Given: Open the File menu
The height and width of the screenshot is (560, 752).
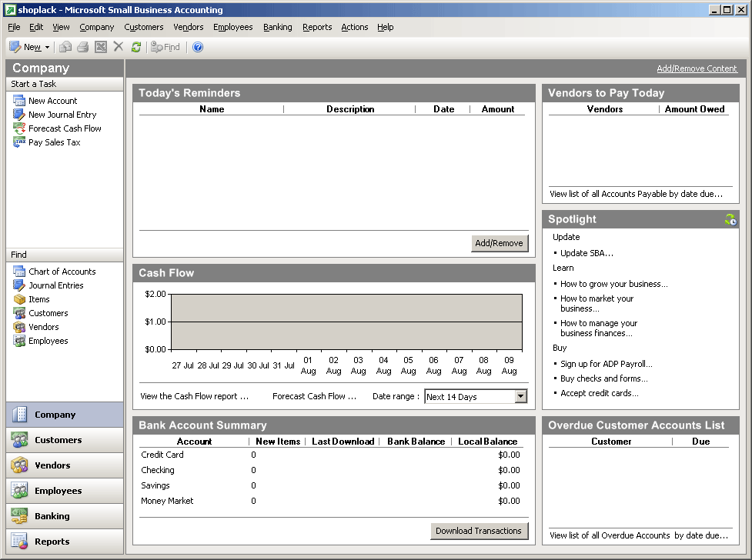Looking at the screenshot, I should coord(15,28).
